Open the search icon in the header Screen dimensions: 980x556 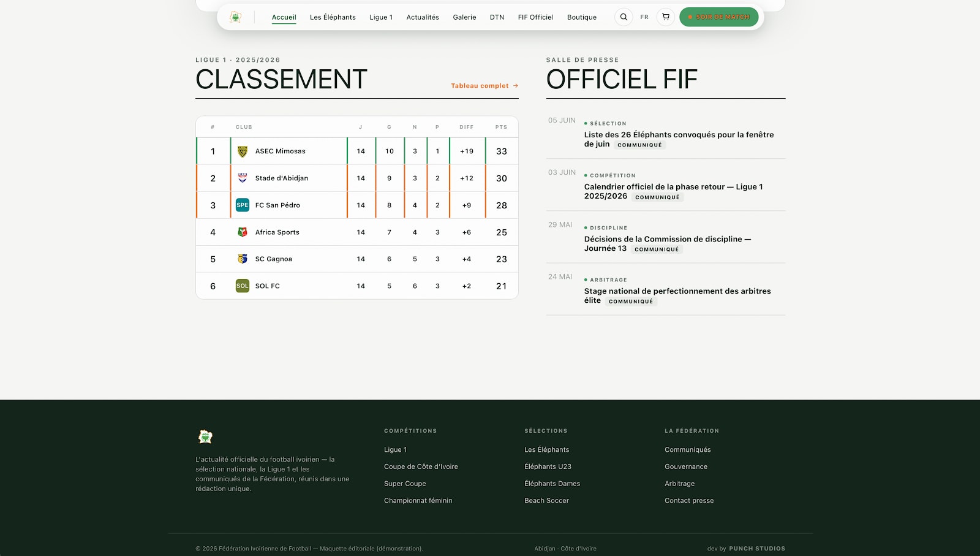click(x=624, y=17)
